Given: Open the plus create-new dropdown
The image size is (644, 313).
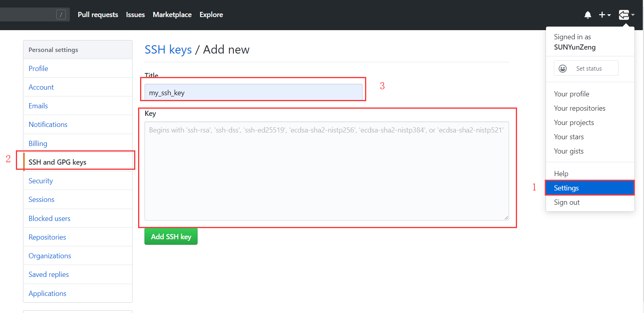Looking at the screenshot, I should pyautogui.click(x=604, y=15).
